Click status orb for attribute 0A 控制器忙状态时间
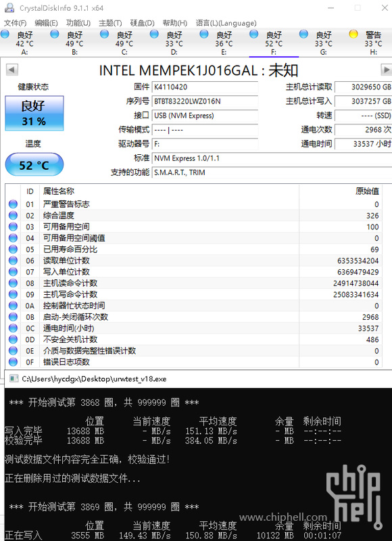Image resolution: width=392 pixels, height=541 pixels. (x=13, y=306)
